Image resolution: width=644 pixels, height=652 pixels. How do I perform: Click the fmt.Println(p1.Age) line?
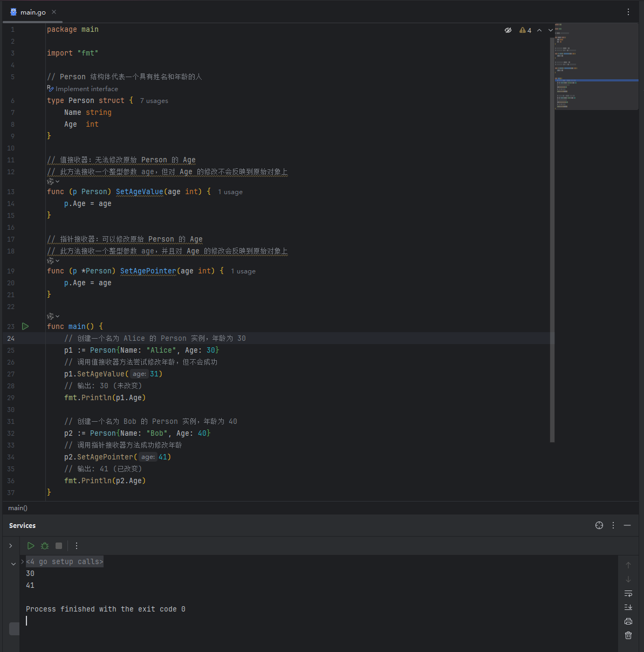pyautogui.click(x=105, y=398)
